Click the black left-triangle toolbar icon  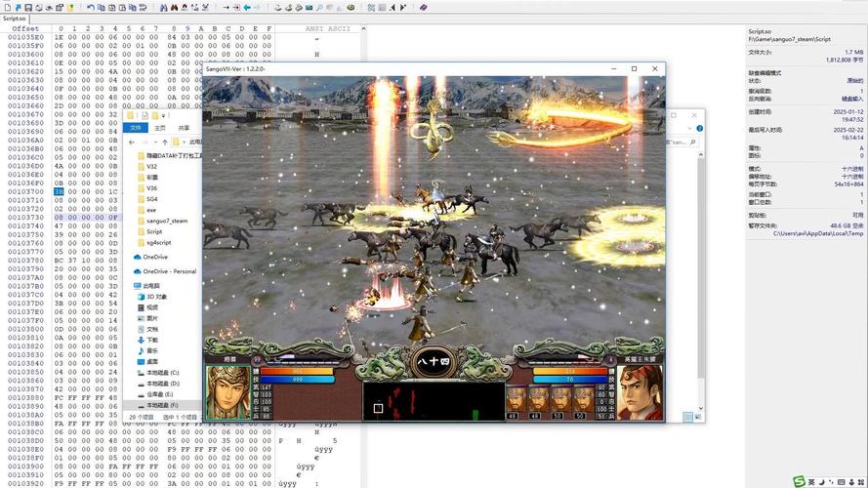click(x=393, y=8)
